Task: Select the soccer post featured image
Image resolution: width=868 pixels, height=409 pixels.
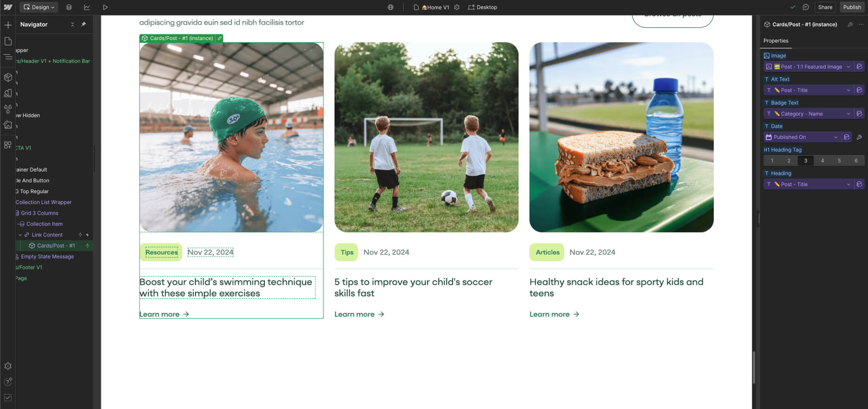Action: coord(426,137)
